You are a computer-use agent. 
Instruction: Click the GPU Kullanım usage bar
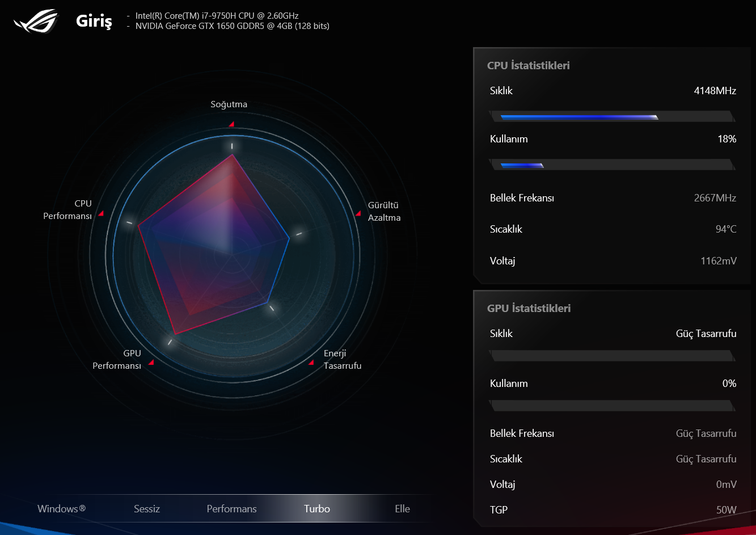click(612, 406)
